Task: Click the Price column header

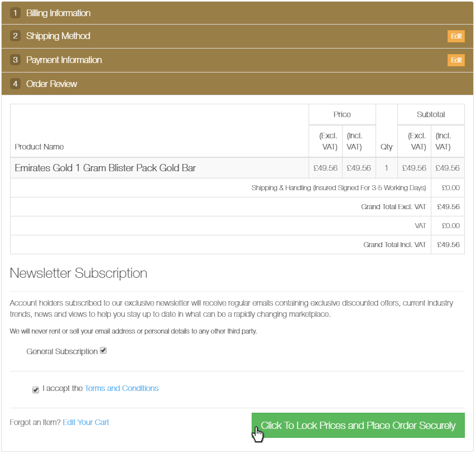Action: tap(342, 114)
